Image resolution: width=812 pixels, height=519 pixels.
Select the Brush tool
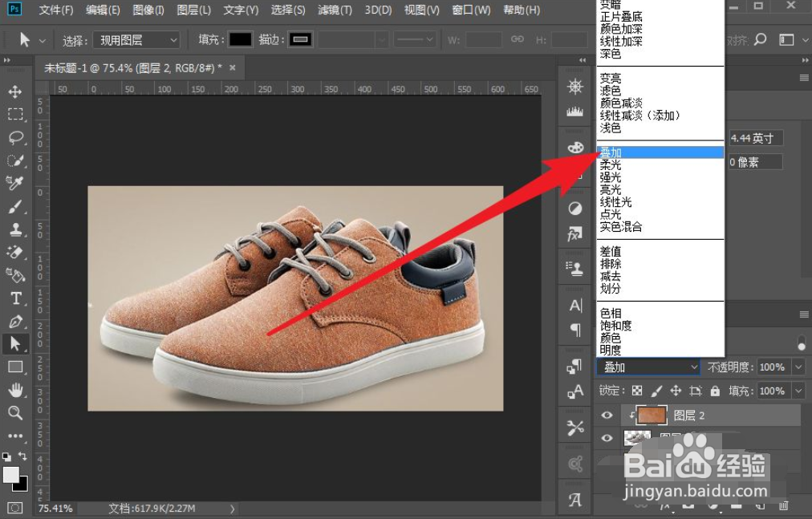tap(15, 206)
